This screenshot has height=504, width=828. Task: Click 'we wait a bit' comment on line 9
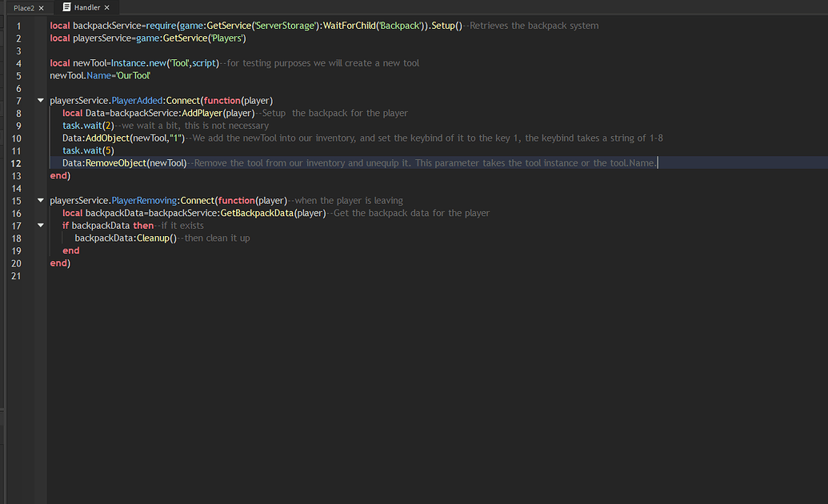150,126
